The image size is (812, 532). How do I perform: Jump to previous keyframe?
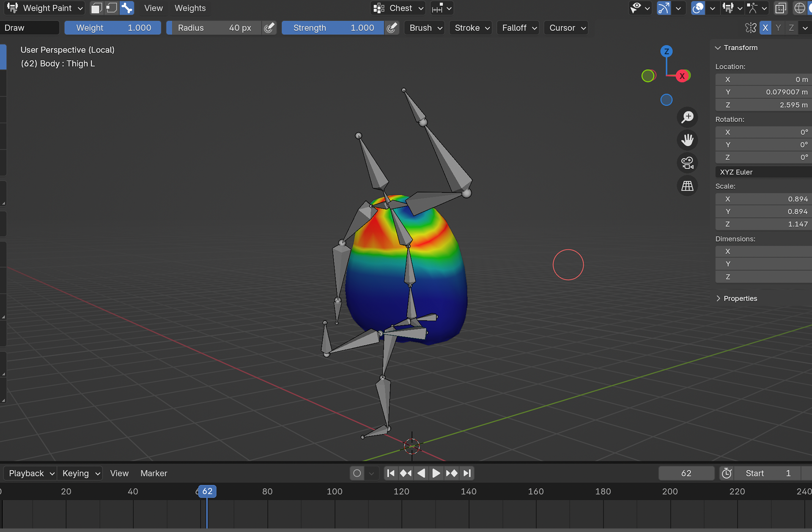[406, 473]
